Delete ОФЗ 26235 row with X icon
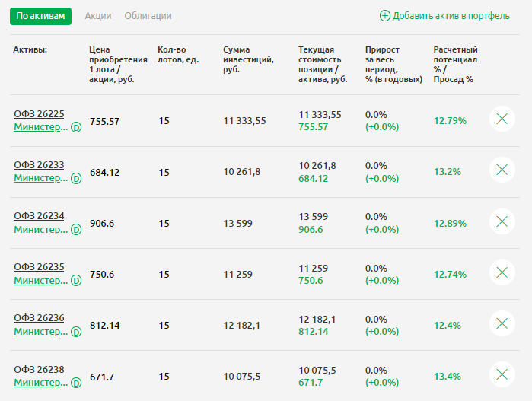The image size is (532, 401). 502,272
